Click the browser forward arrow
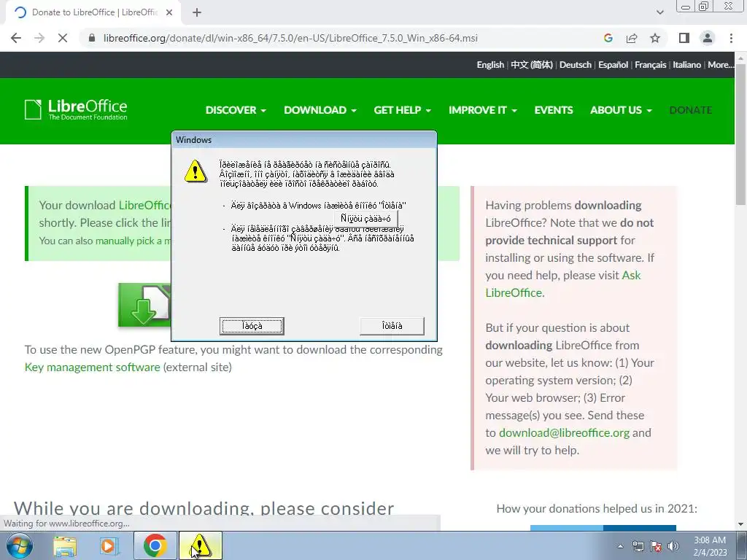The height and width of the screenshot is (560, 747). point(39,38)
